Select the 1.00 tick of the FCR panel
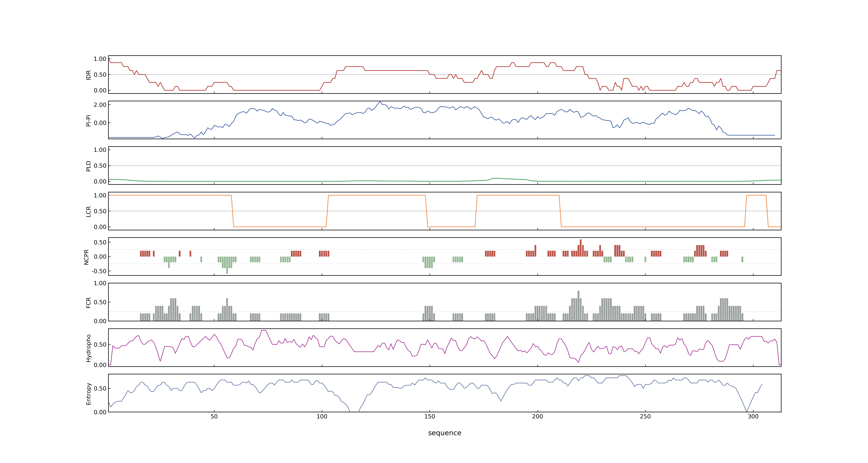Viewport: 868px width, 463px height. coord(100,283)
